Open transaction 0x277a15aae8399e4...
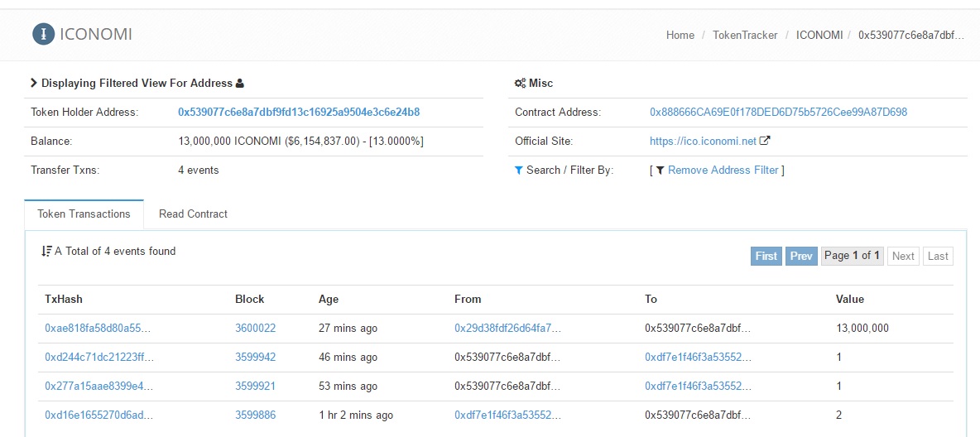Viewport: 980px width, 437px height. [98, 387]
